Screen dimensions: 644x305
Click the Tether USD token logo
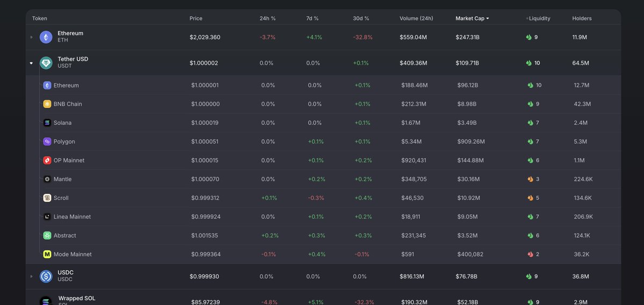point(46,63)
